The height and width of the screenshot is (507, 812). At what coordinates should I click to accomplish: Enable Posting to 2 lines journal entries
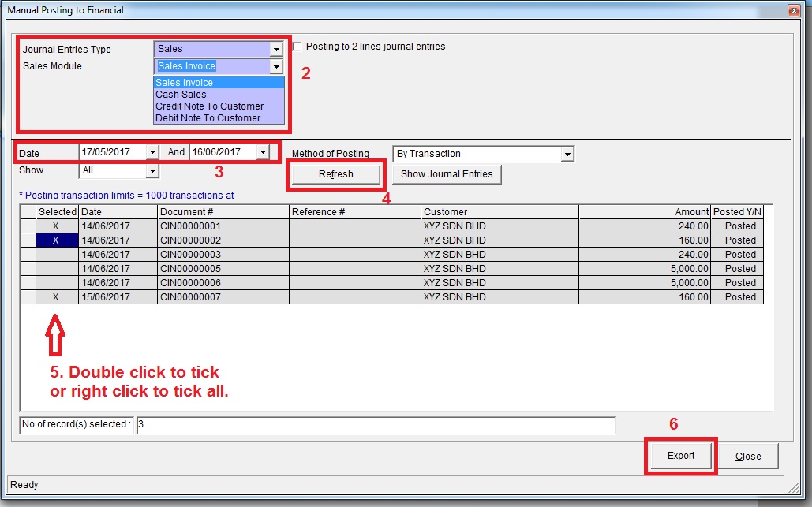pyautogui.click(x=297, y=47)
